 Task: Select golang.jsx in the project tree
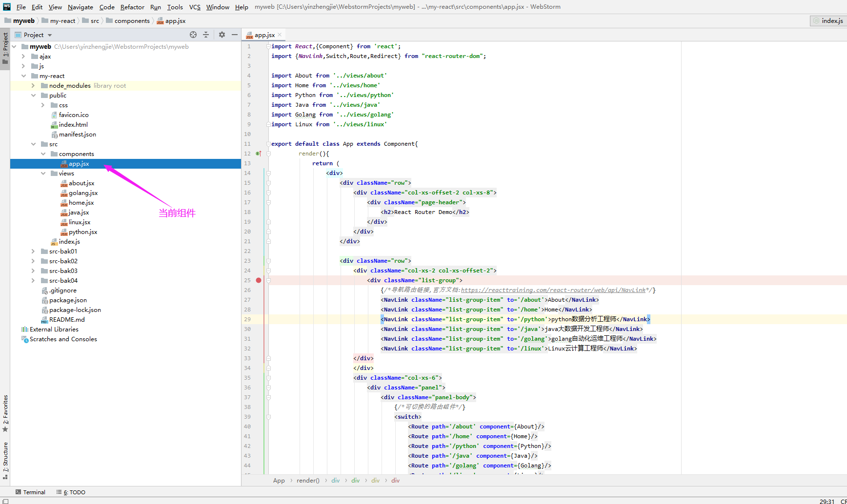pyautogui.click(x=83, y=193)
